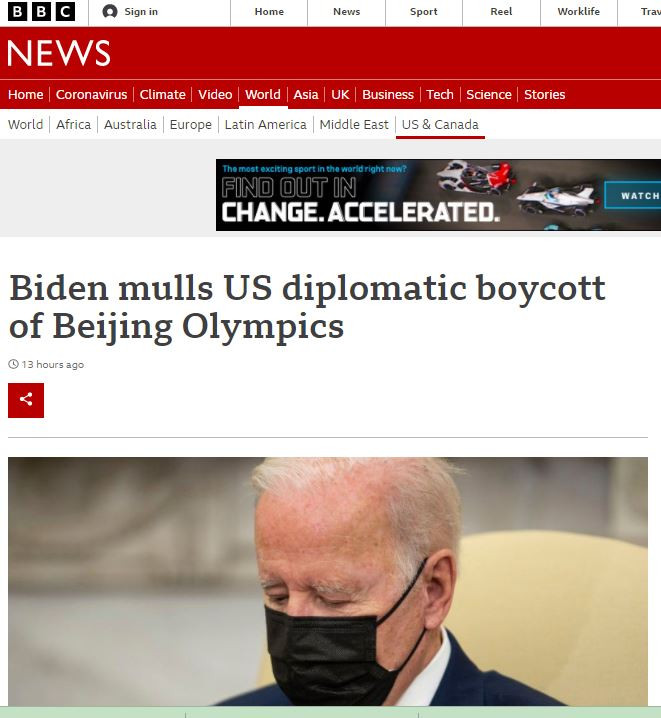Click the clock icon beside 13 hours ago
Viewport: 661px width, 718px height.
[13, 364]
